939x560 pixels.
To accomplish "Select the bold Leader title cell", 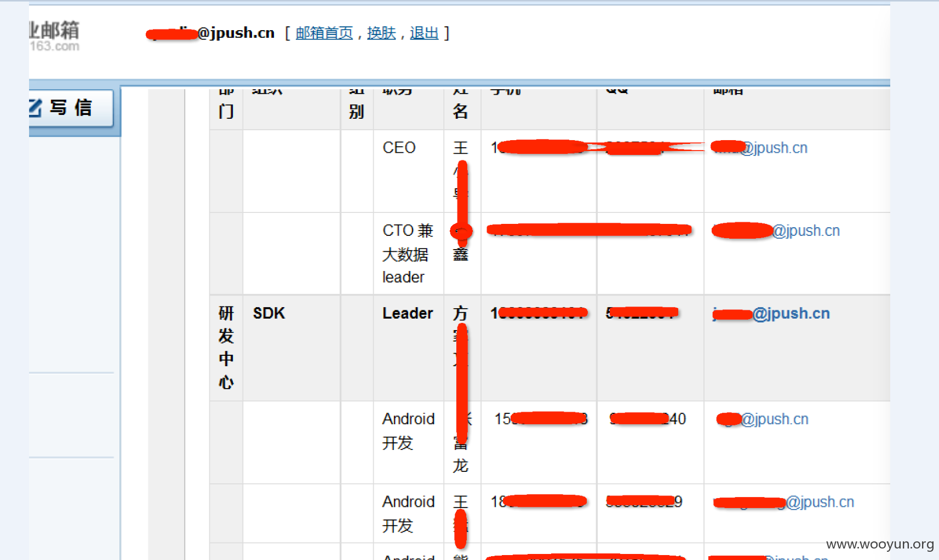I will pyautogui.click(x=409, y=348).
